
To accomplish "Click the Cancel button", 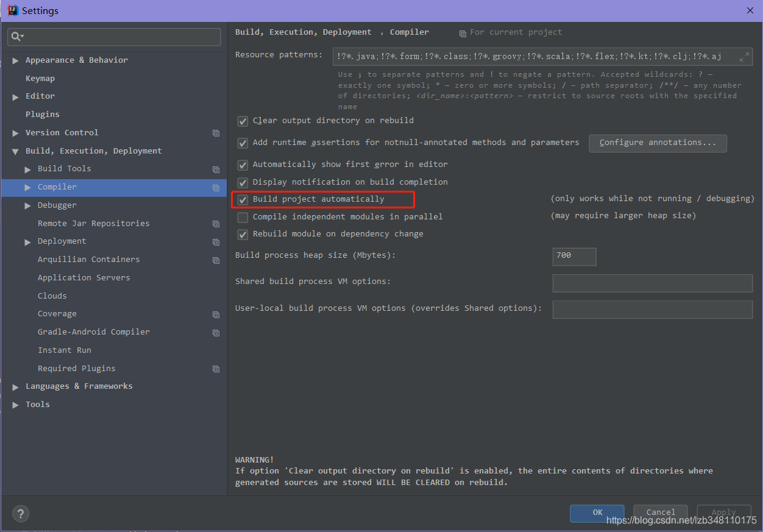I will (661, 512).
